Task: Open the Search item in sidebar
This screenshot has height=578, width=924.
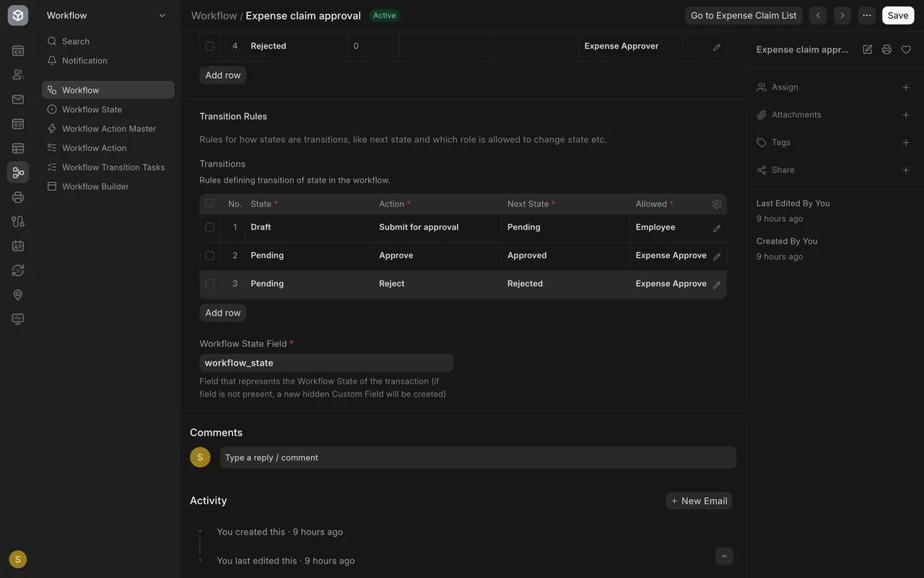Action: 108,41
